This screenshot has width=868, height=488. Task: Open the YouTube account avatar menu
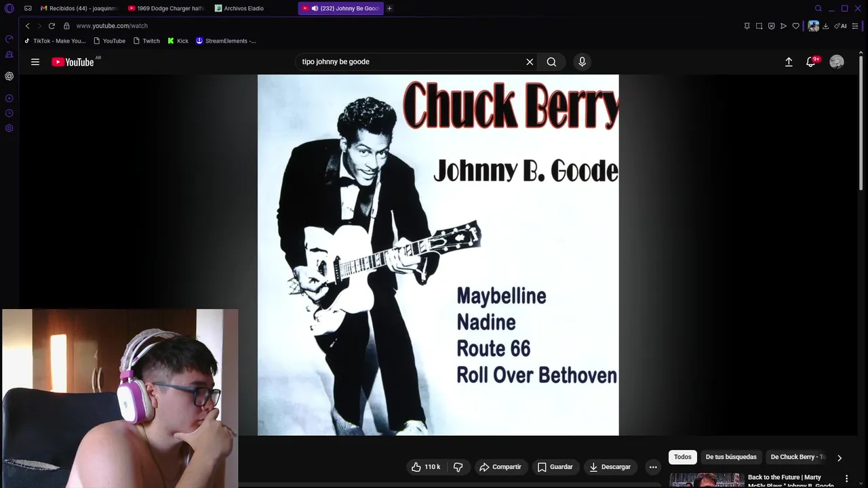click(x=837, y=62)
